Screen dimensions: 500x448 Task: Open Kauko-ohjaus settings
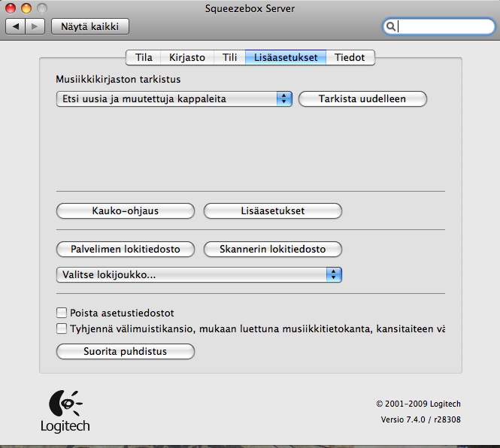click(126, 210)
